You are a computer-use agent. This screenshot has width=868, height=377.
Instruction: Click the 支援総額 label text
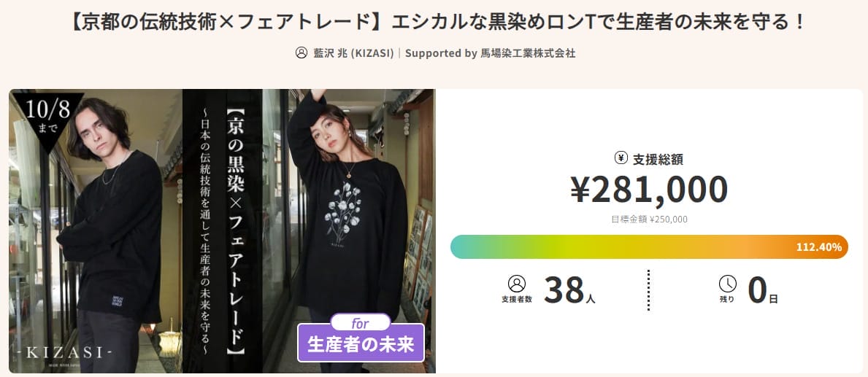click(x=658, y=159)
